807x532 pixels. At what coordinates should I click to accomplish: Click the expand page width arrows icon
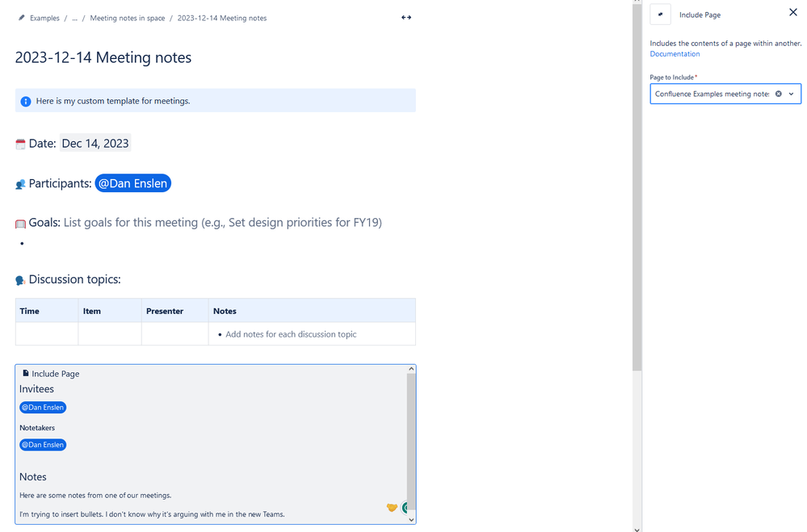[406, 17]
